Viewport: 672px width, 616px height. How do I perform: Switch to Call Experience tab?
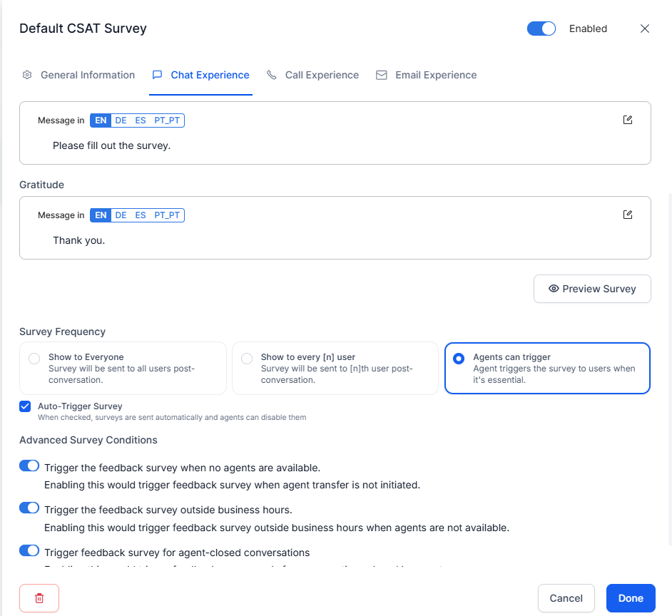click(312, 75)
